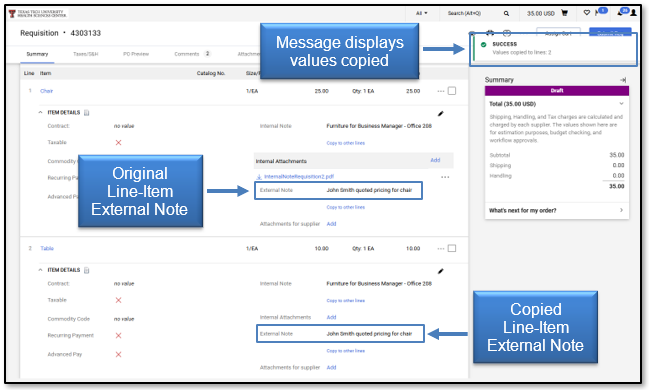The image size is (649, 390).
Task: Edit Chair item details via pencil icon
Action: point(441,113)
